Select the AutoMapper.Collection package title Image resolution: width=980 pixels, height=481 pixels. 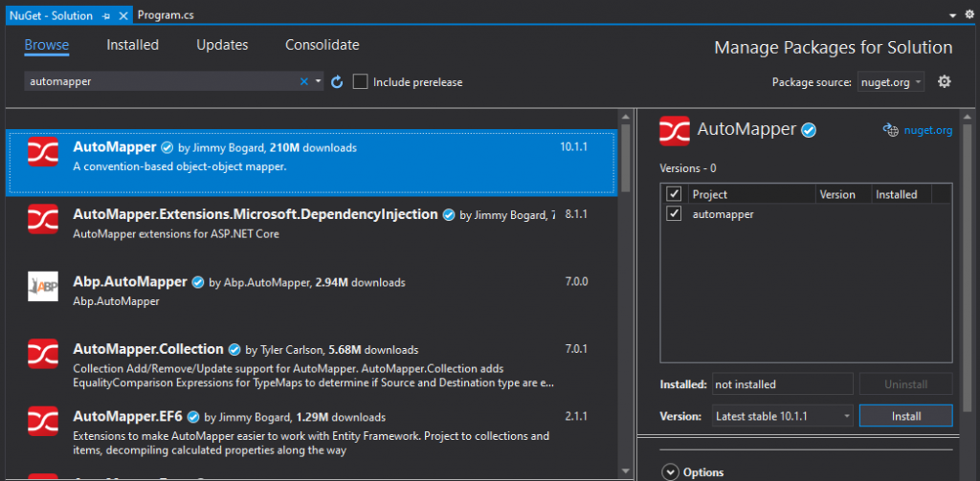point(148,349)
